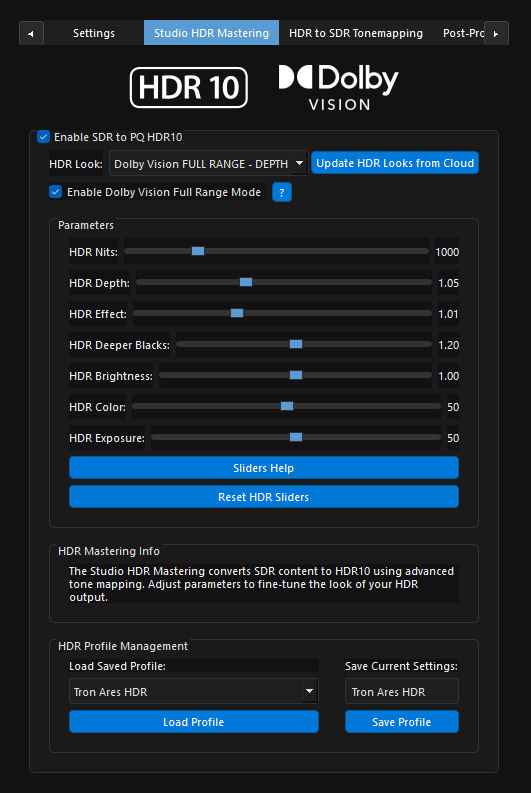This screenshot has width=531, height=793.
Task: Click the HDR Brightness slider handle
Action: tap(296, 375)
